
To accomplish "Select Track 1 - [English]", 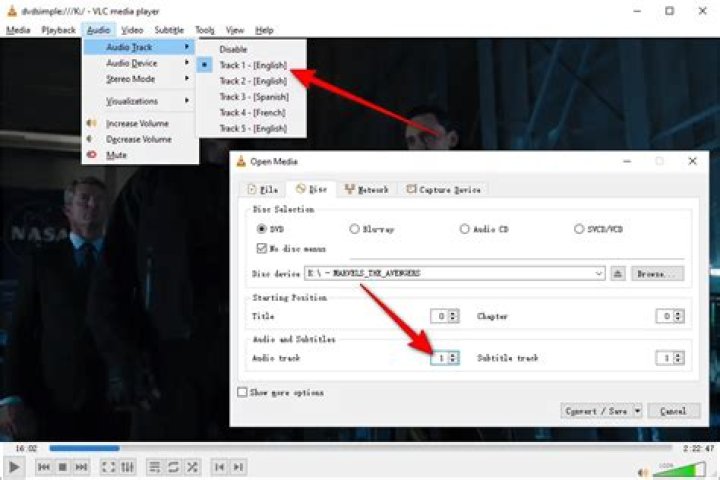I will click(x=253, y=65).
